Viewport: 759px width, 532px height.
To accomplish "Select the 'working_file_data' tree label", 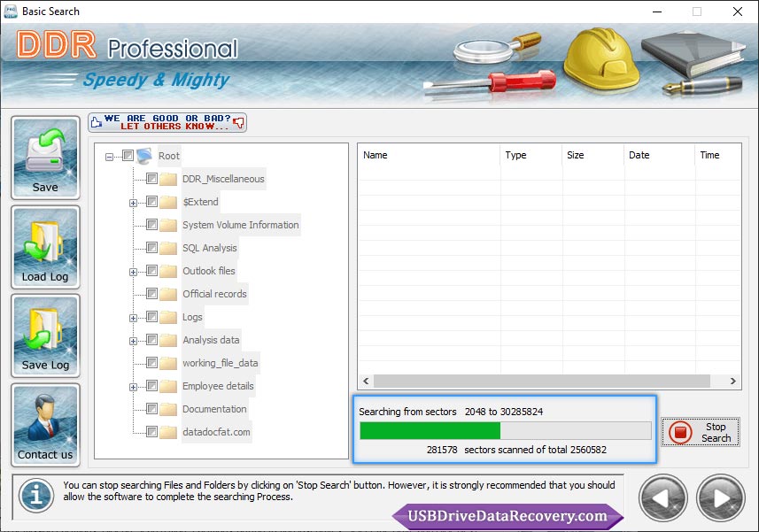I will coord(221,363).
